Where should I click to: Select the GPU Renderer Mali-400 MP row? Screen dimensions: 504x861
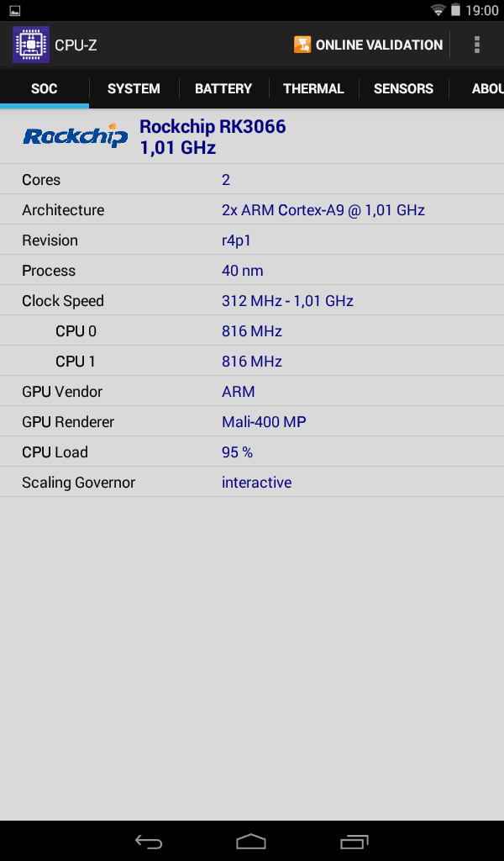point(252,422)
